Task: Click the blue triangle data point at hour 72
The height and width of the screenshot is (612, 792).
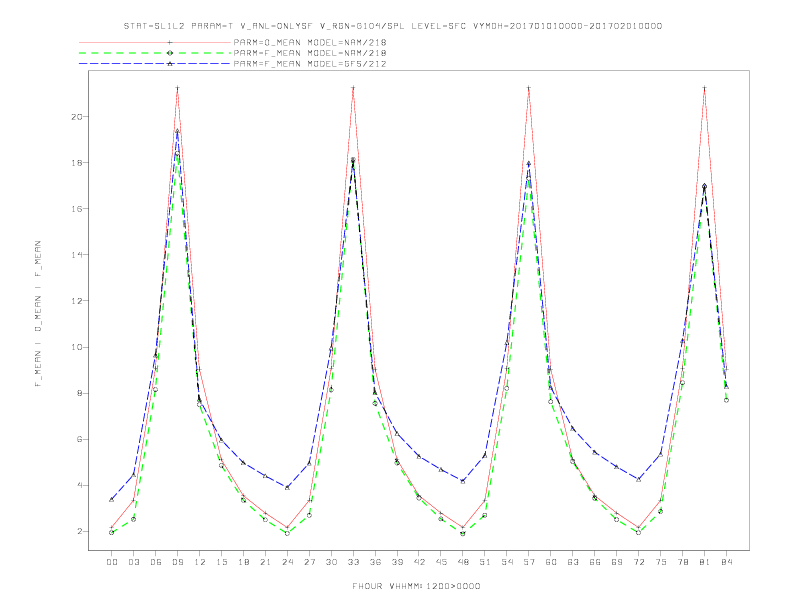Action: pyautogui.click(x=638, y=479)
